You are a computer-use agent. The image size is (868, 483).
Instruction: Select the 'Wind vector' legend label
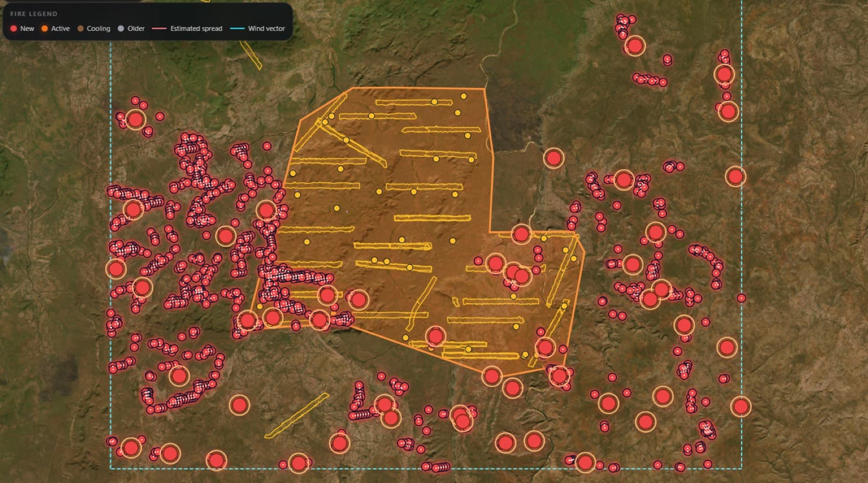[x=266, y=28]
